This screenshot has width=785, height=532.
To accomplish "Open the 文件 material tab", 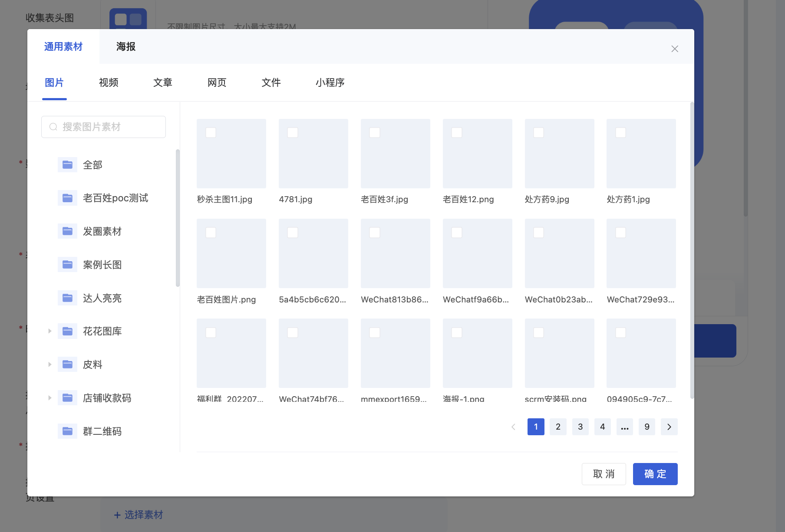I will tap(271, 82).
